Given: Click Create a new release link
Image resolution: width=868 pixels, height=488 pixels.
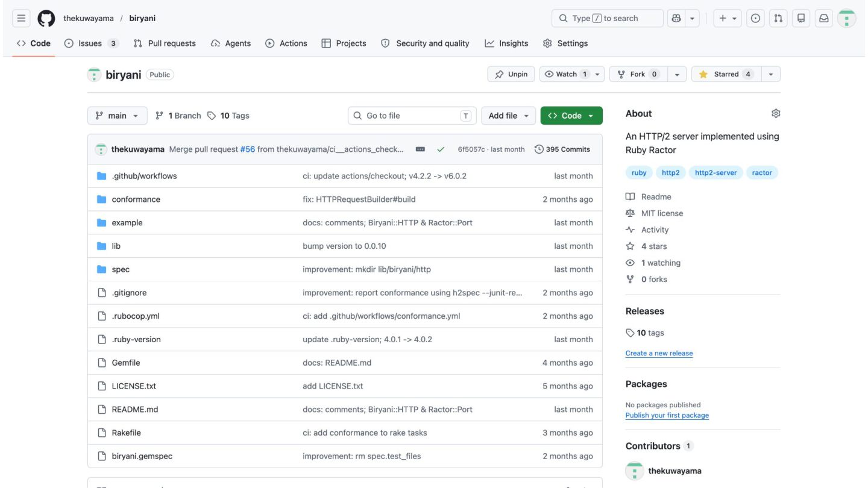Looking at the screenshot, I should tap(659, 353).
